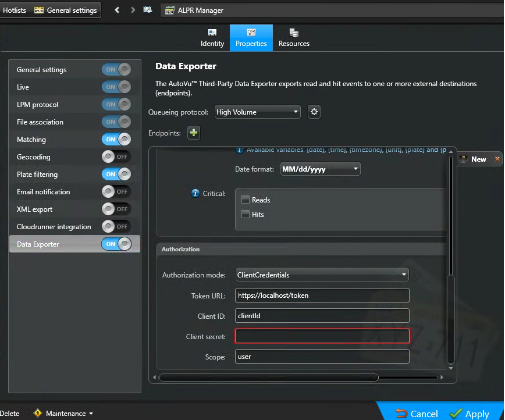Tick the Hits checkbox

246,214
